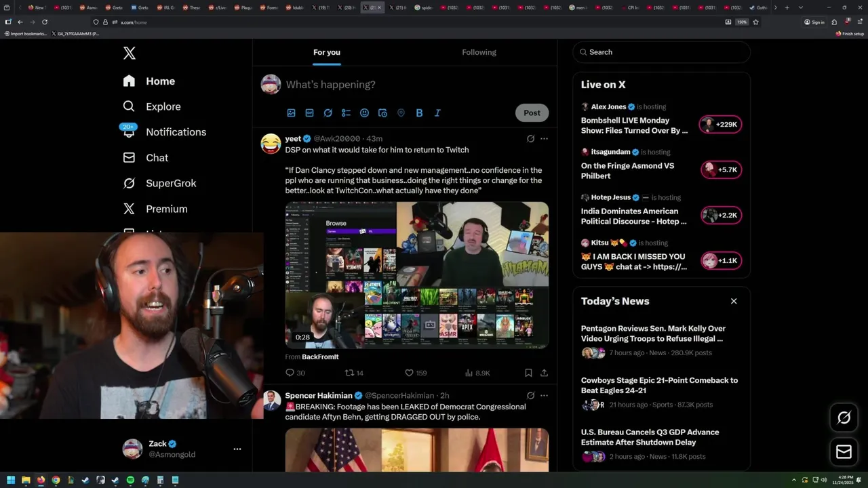Toggle italic text in composer
The height and width of the screenshot is (488, 868).
pyautogui.click(x=437, y=113)
